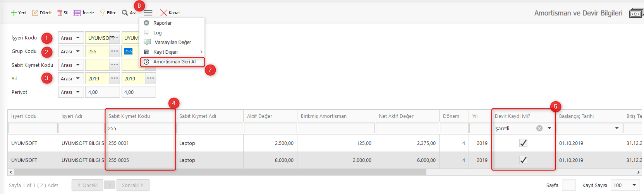Click the Düzelt edit pencil icon
This screenshot has width=644, height=194.
[35, 13]
